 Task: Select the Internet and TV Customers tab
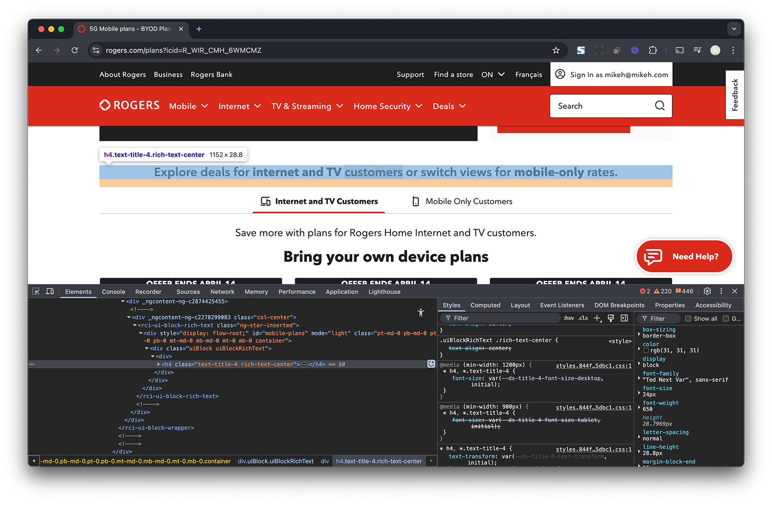319,201
